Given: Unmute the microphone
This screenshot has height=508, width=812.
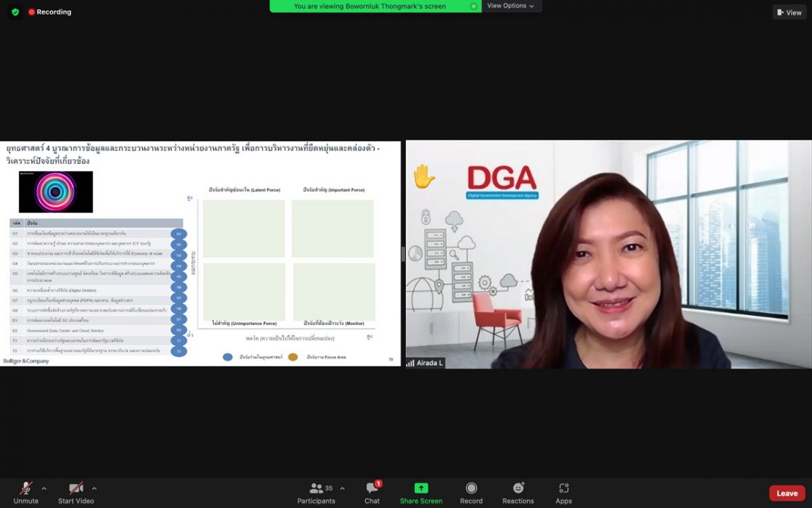Looking at the screenshot, I should tap(26, 493).
